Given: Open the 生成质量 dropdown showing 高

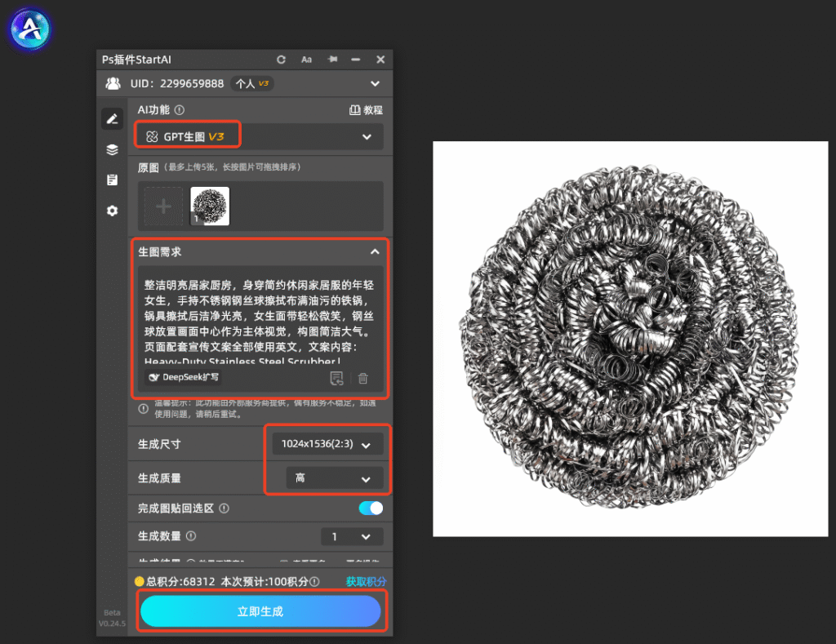Looking at the screenshot, I should (x=335, y=478).
